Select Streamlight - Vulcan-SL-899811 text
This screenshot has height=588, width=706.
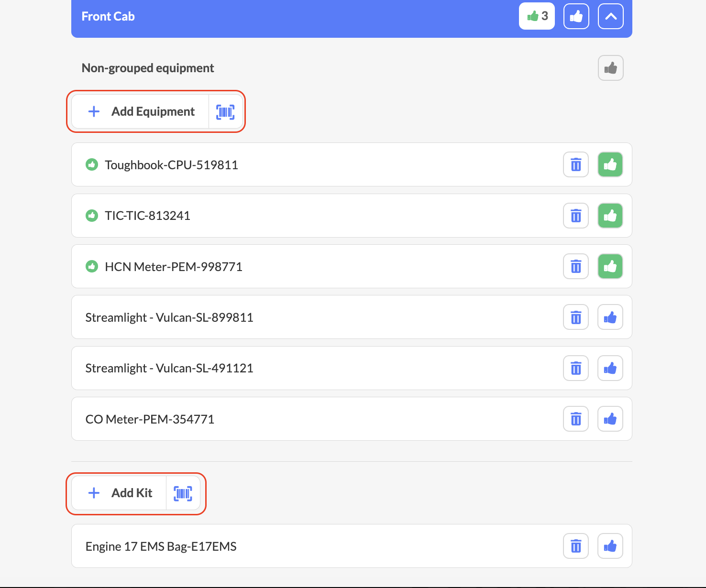(169, 317)
